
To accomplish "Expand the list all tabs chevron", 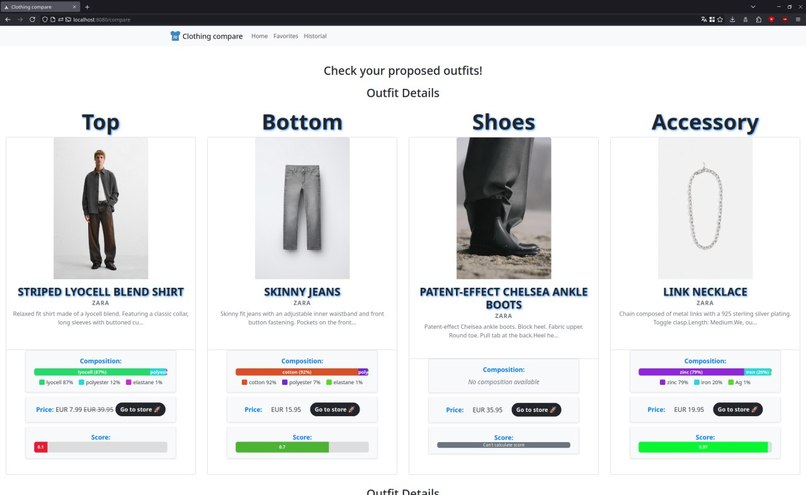I will [753, 7].
